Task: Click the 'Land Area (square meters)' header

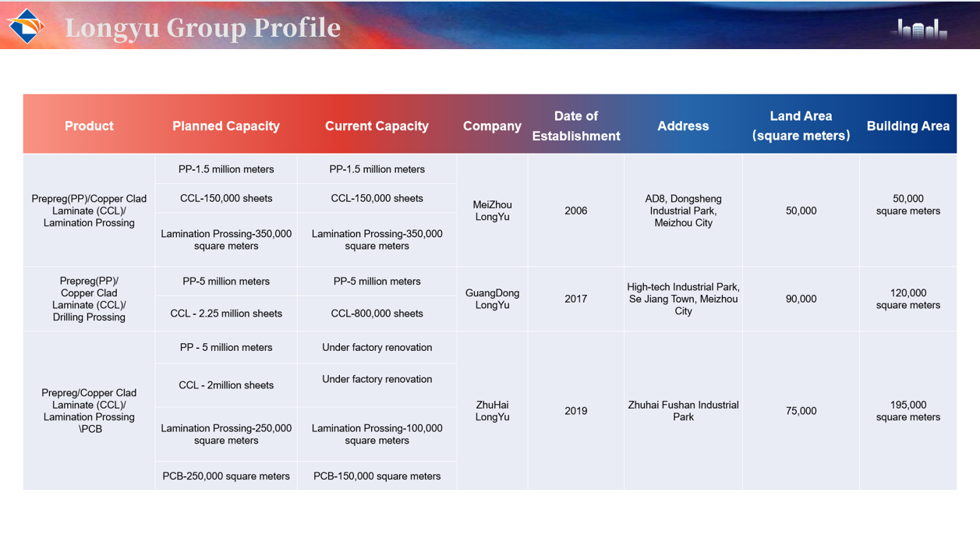Action: pos(801,126)
